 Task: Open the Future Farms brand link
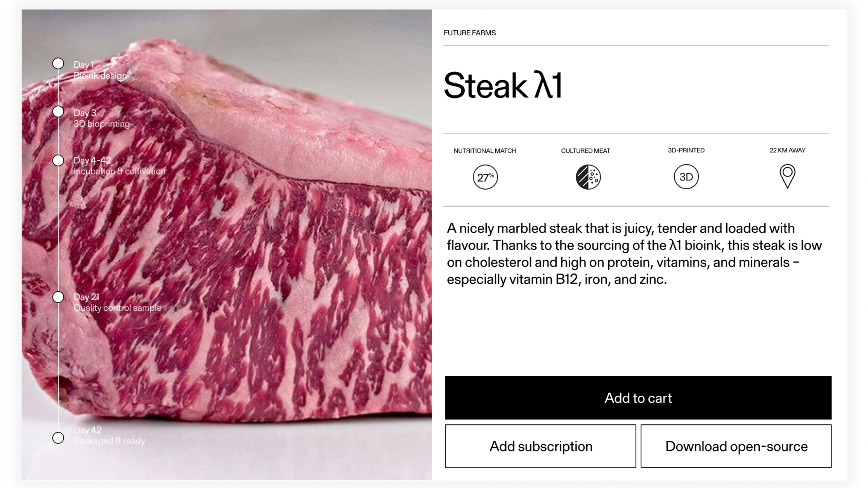470,33
